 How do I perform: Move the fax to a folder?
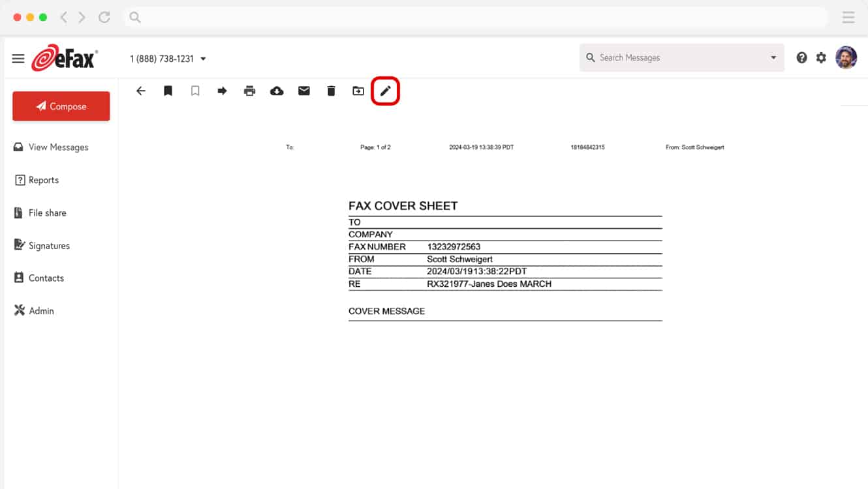tap(358, 91)
